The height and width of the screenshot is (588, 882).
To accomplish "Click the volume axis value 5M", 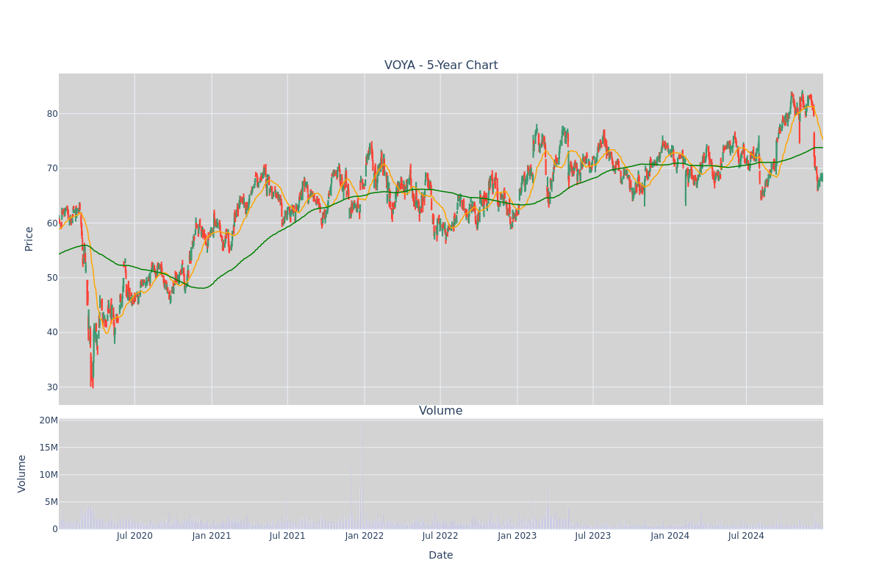I will point(51,502).
